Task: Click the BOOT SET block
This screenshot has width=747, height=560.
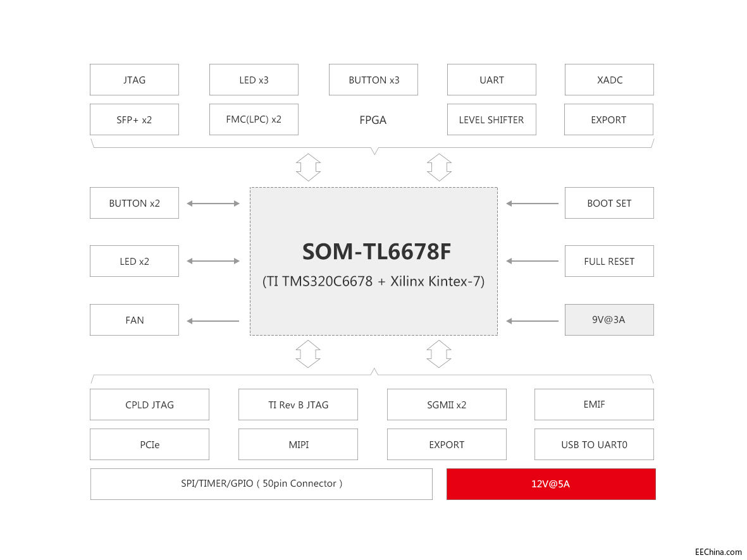Action: click(x=609, y=203)
